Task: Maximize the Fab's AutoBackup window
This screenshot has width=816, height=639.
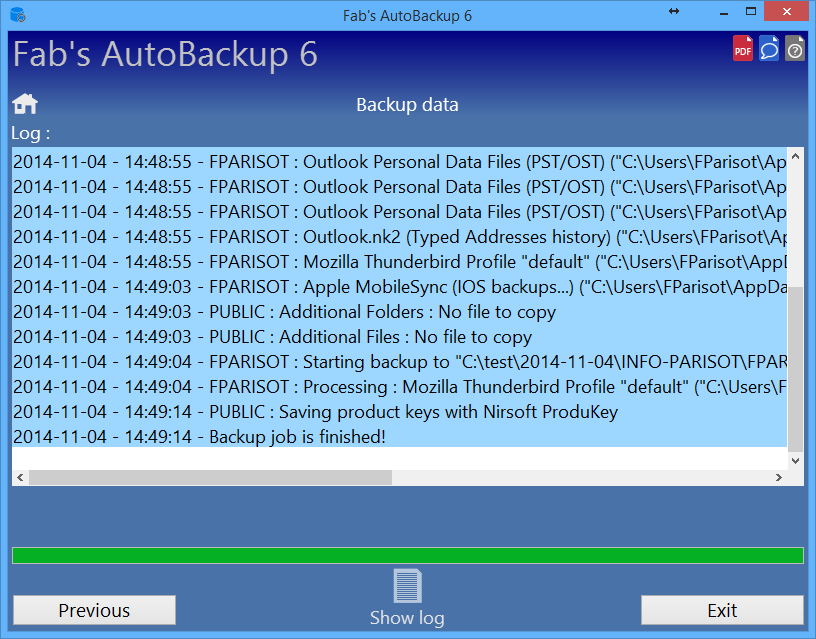Action: pyautogui.click(x=750, y=11)
